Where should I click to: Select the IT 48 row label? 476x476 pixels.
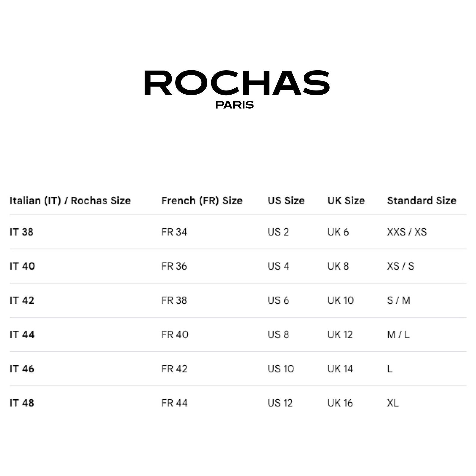point(22,403)
